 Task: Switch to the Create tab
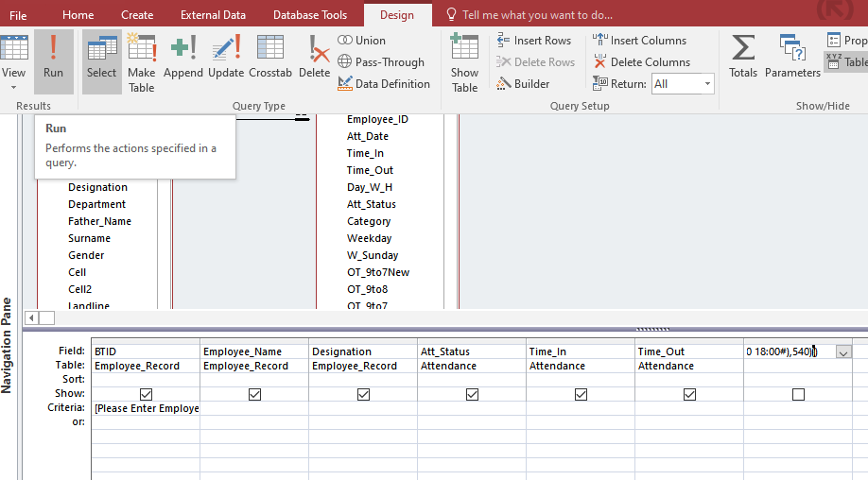coord(137,15)
